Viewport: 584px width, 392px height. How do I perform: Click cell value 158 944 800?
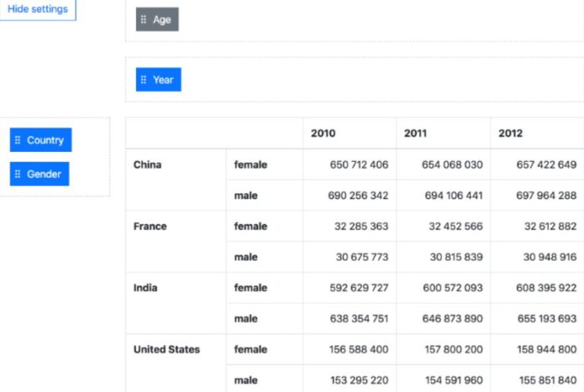[x=547, y=349]
